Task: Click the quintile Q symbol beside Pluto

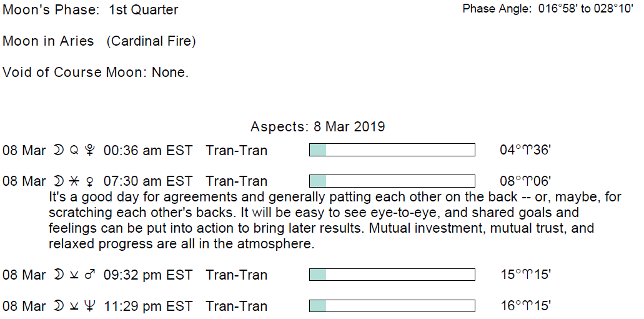Action: [x=74, y=150]
